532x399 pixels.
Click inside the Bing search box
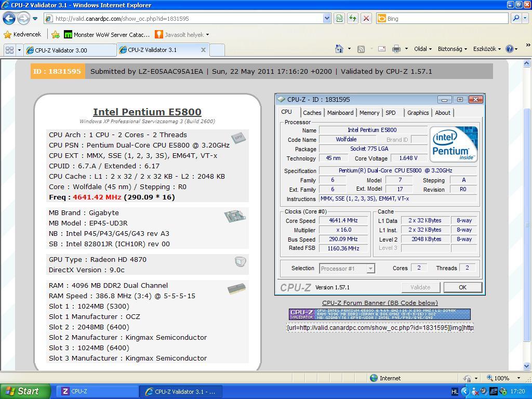pos(443,19)
